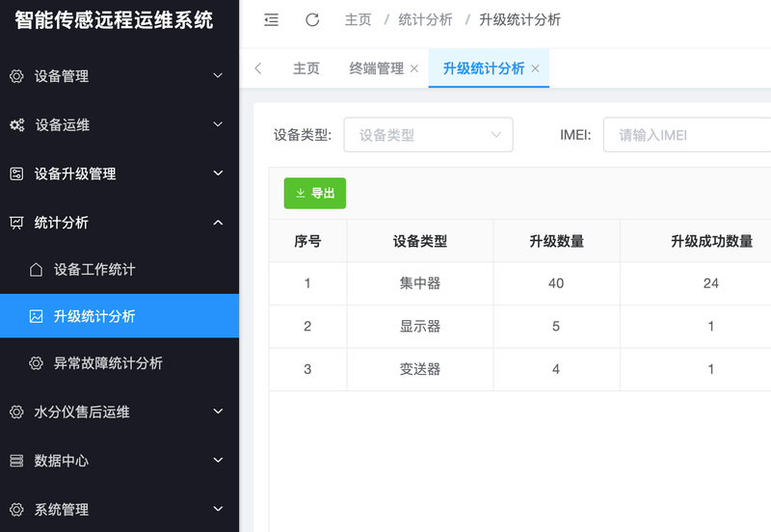Click upgrade count 4 for 变送器

click(556, 369)
